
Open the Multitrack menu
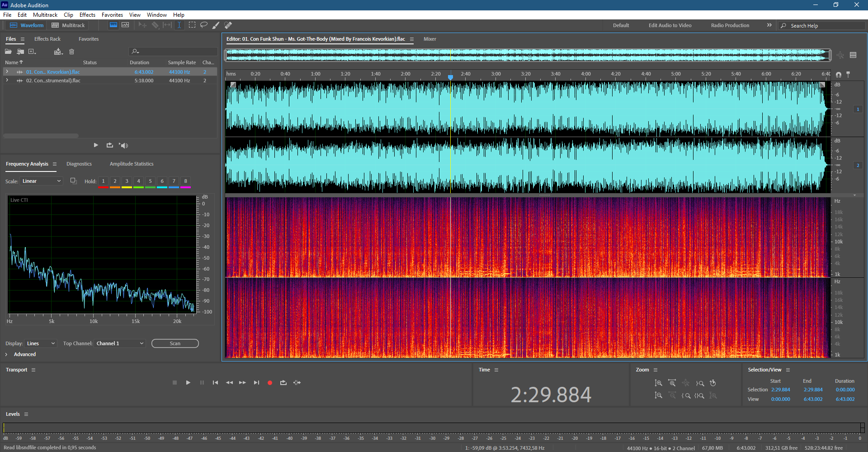pos(45,15)
